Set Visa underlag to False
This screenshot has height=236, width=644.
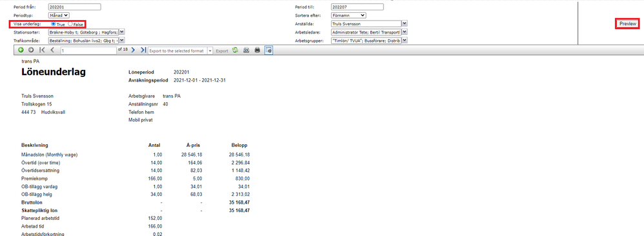point(70,25)
